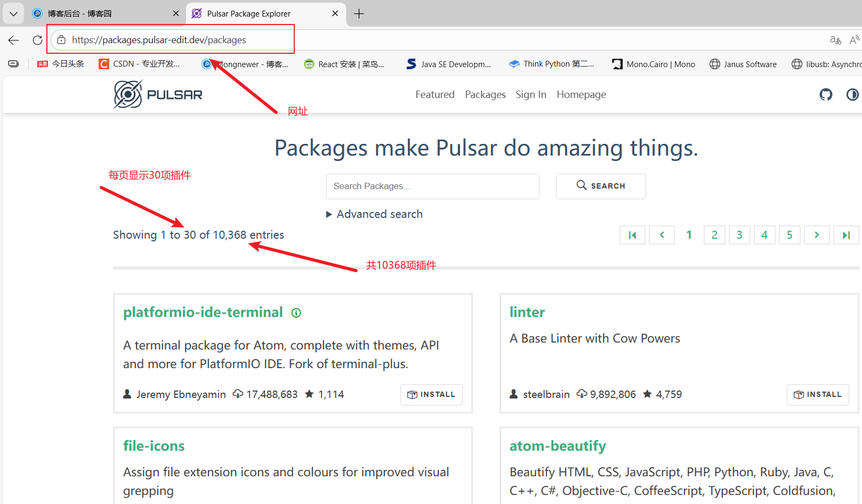Install the linter package

pos(818,395)
